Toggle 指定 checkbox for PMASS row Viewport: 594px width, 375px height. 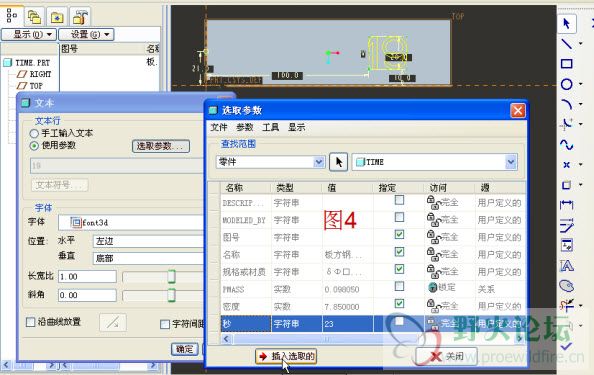point(399,286)
